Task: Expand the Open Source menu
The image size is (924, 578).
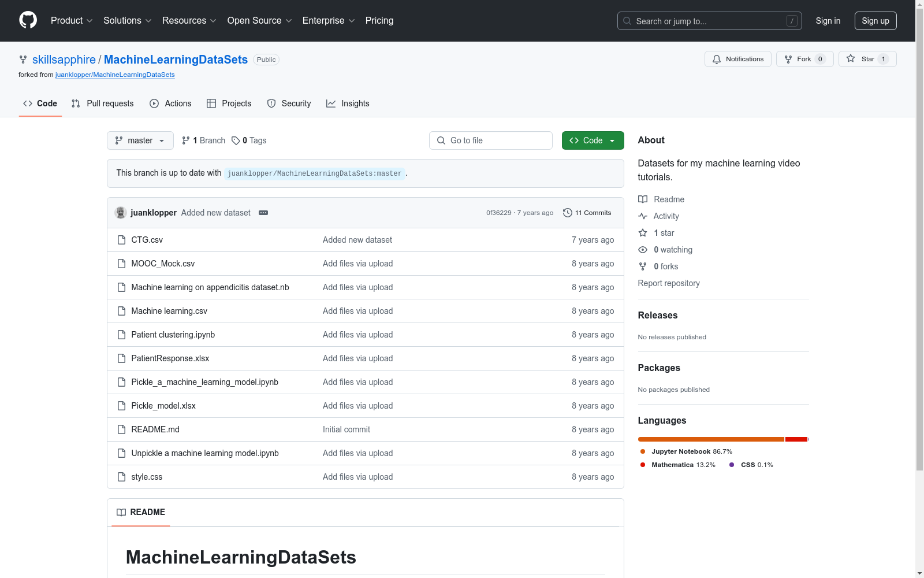Action: click(260, 21)
